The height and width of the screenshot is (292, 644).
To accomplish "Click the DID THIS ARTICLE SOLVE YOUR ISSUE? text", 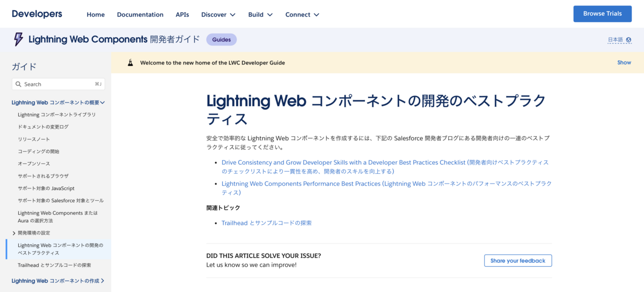I will tap(264, 255).
